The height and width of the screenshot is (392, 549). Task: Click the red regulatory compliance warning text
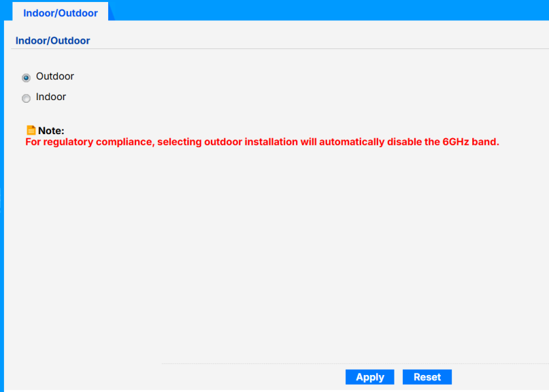262,141
